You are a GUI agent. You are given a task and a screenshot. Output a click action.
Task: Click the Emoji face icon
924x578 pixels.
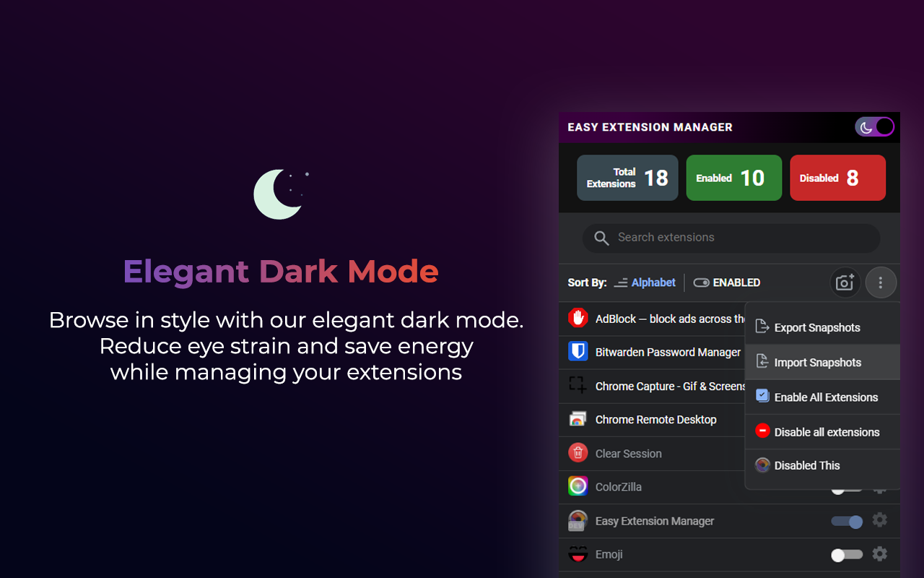pos(577,554)
